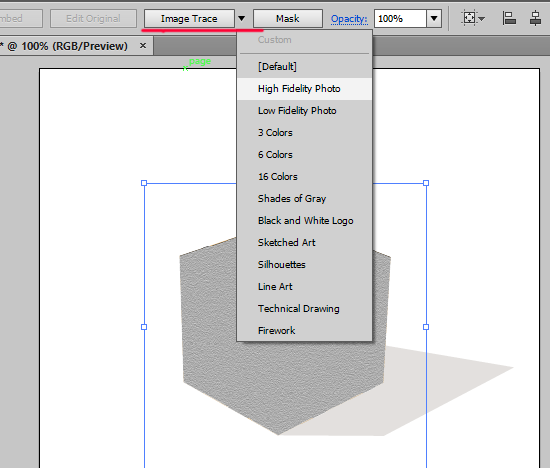Select Black and White Logo preset
Viewport: 550px width, 468px height.
coord(304,221)
